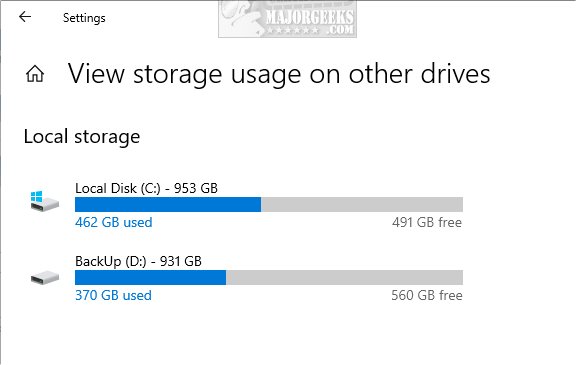The height and width of the screenshot is (365, 576).
Task: Click the 491 GB free label
Action: click(426, 223)
